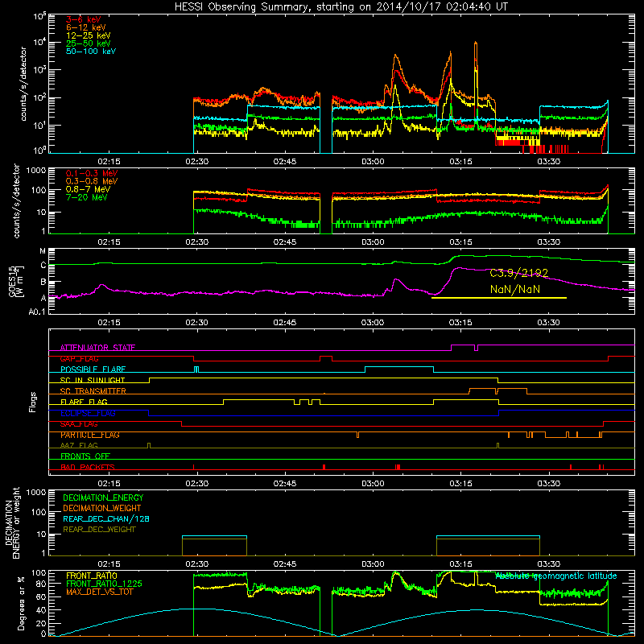This screenshot has width=644, height=644.
Task: Pick the SC_TRANSMITTER flag label
Action: point(93,391)
